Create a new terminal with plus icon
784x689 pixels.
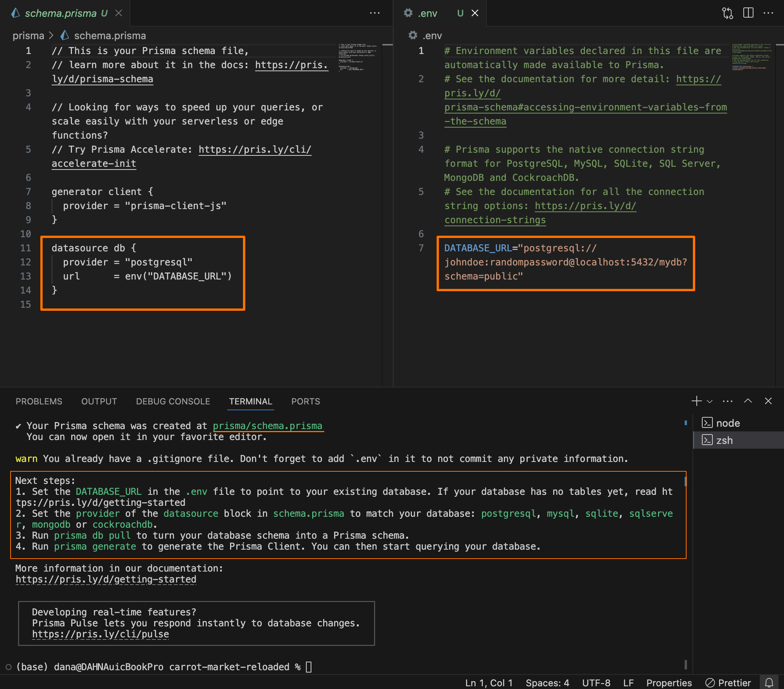pyautogui.click(x=696, y=401)
